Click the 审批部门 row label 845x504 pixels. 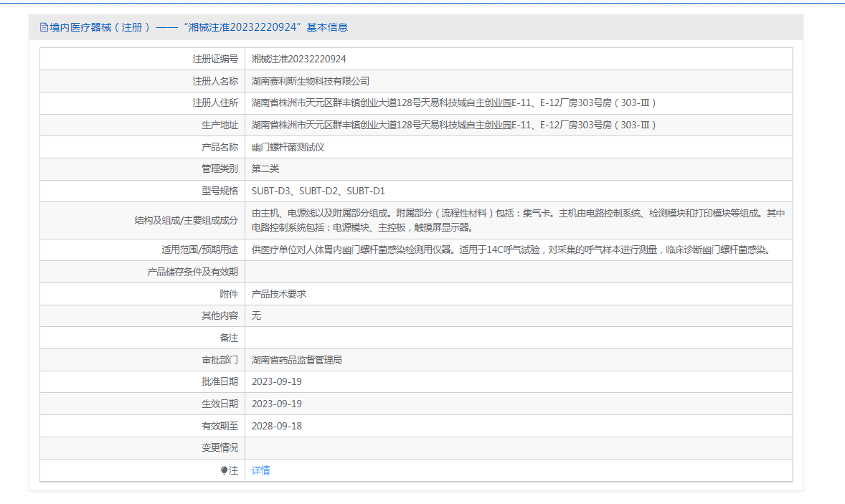click(220, 360)
